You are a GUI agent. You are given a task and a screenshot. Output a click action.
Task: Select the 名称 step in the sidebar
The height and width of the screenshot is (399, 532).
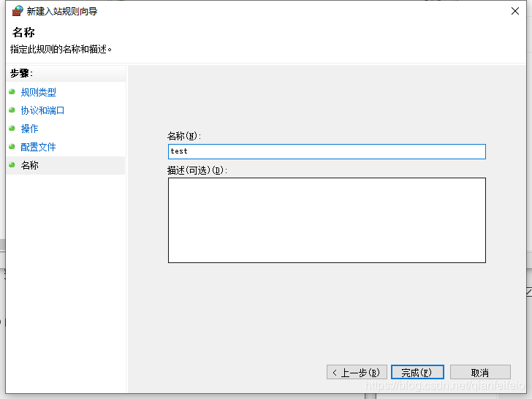pos(29,165)
